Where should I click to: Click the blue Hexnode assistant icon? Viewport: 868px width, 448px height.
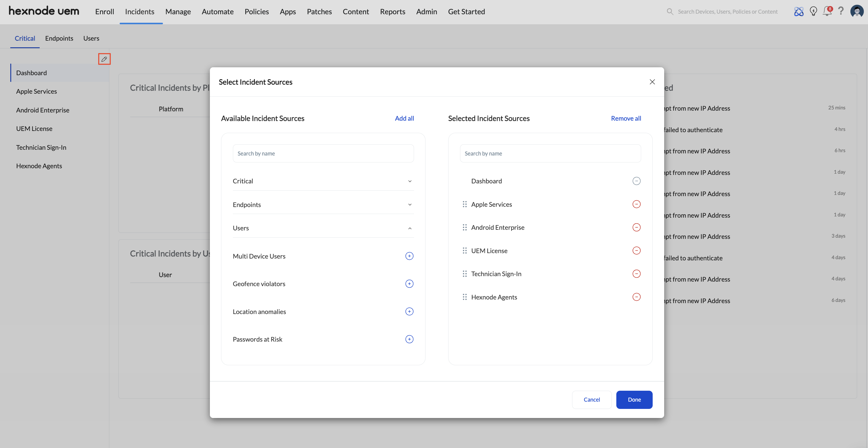[x=799, y=12]
